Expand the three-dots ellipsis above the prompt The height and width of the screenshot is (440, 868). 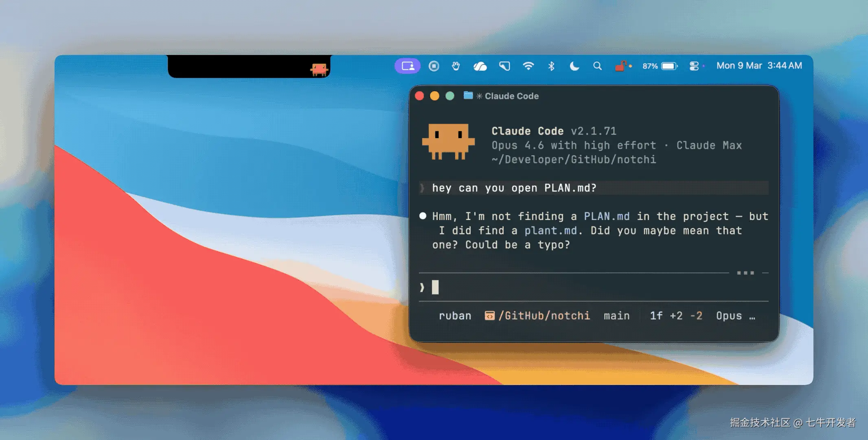coord(745,273)
